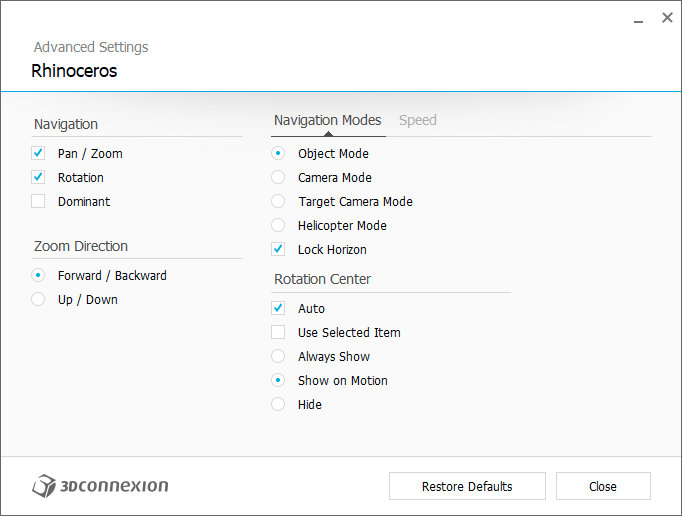Select Up / Down zoom direction
Screen dimensions: 682x516
coord(38,299)
